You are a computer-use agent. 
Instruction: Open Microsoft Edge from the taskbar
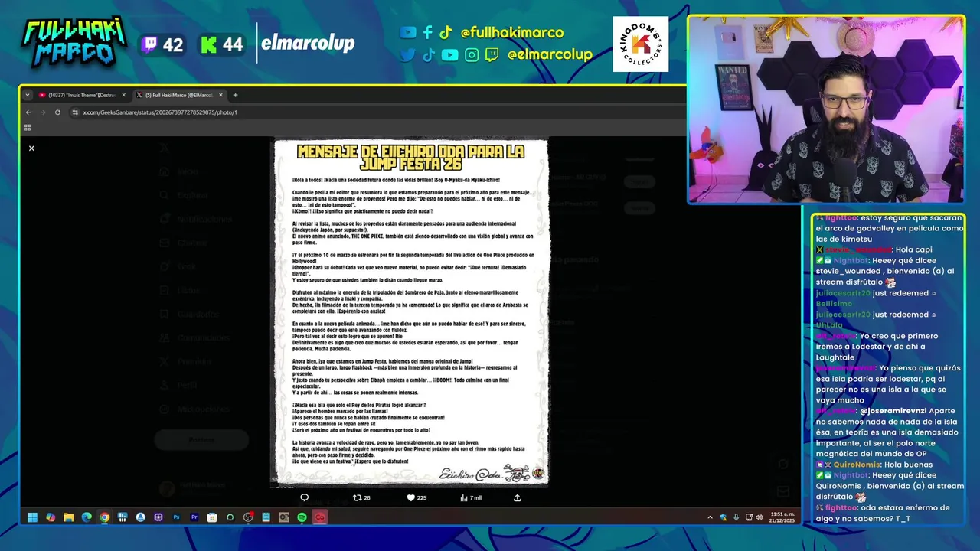pyautogui.click(x=87, y=517)
